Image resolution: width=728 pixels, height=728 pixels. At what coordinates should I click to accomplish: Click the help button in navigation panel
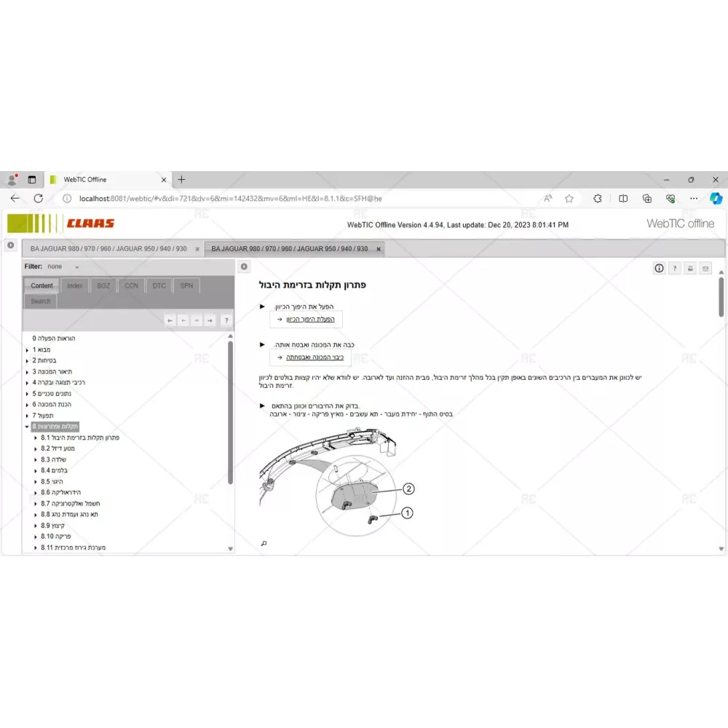pos(226,320)
